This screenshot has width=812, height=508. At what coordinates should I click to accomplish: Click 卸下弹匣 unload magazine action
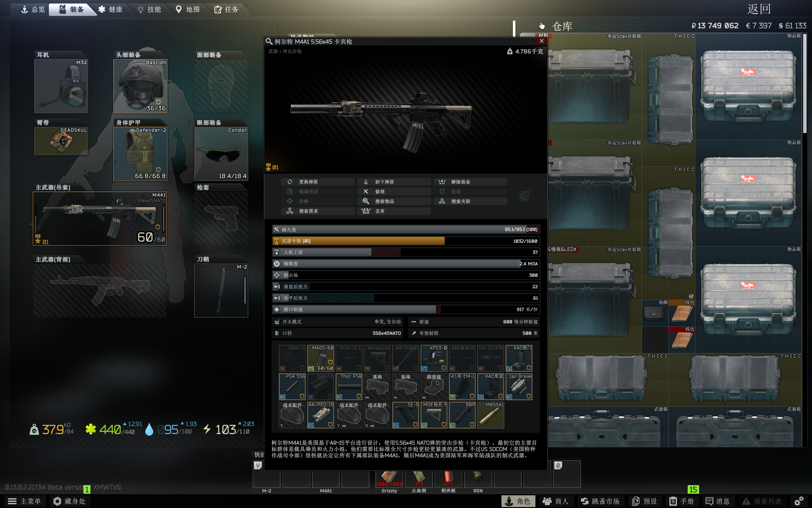tap(394, 182)
